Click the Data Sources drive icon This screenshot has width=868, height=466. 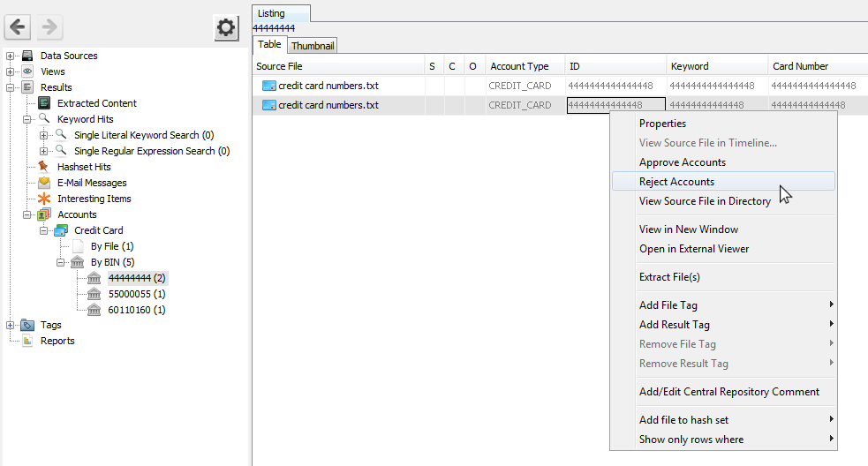(x=27, y=56)
